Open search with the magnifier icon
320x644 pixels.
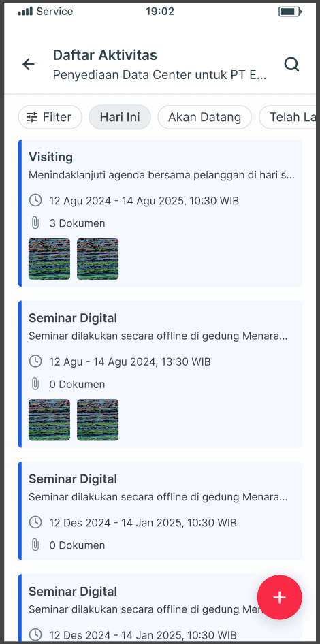(x=291, y=65)
